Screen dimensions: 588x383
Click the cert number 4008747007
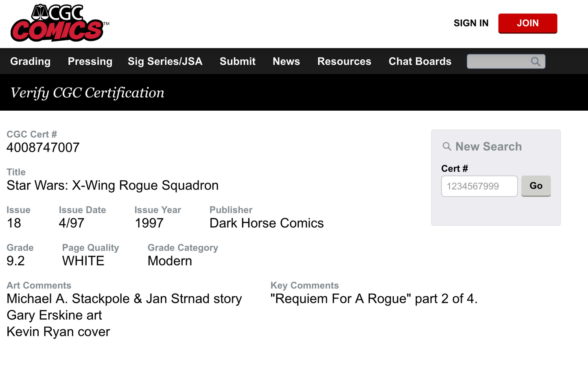coord(43,147)
